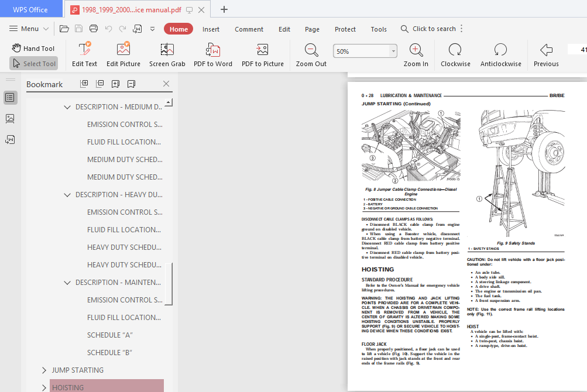Image resolution: width=587 pixels, height=392 pixels.
Task: Open the more options vertical dots
Action: click(x=462, y=29)
